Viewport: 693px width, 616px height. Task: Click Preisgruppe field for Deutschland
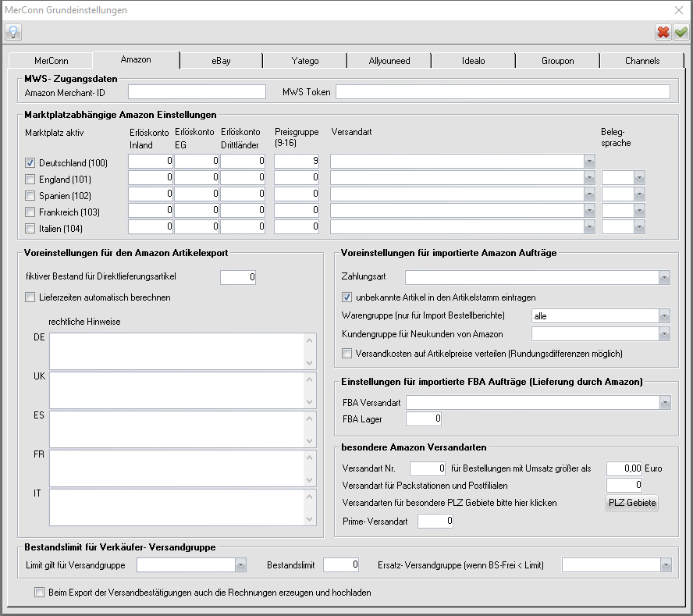coord(297,161)
